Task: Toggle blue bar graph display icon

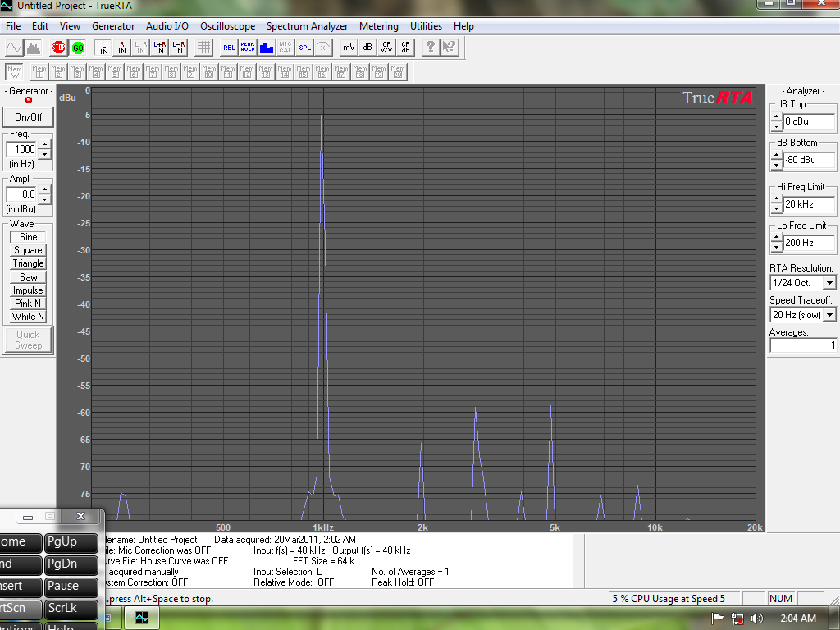Action: click(x=267, y=48)
